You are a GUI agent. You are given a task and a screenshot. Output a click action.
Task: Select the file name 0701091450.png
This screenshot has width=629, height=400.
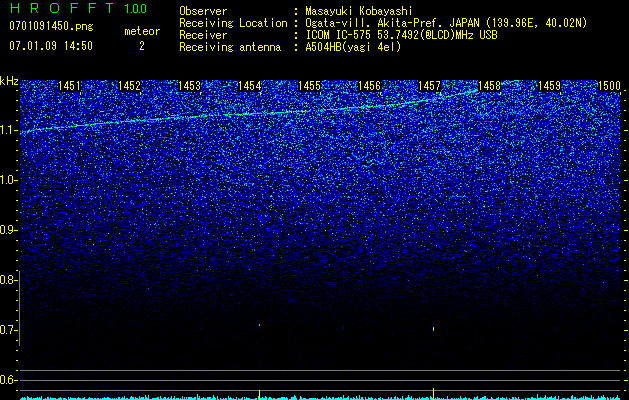click(51, 26)
